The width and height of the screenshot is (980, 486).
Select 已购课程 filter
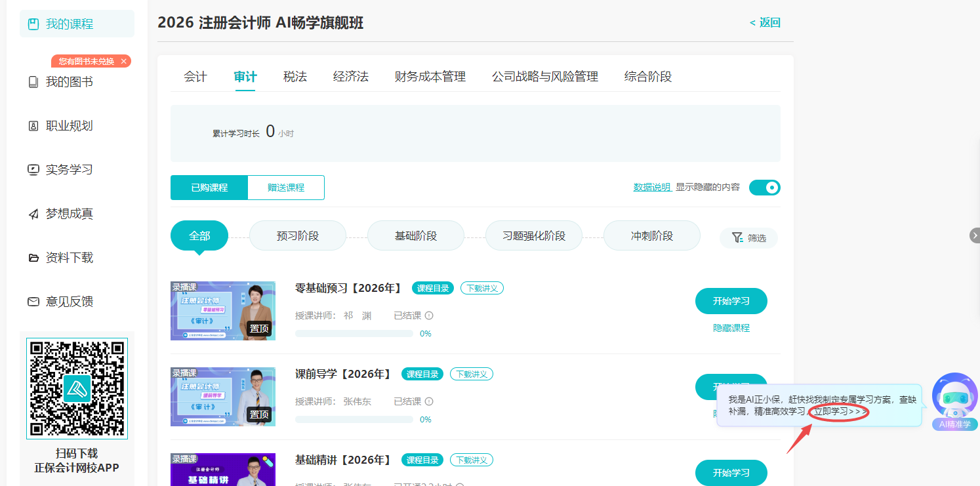tap(209, 187)
